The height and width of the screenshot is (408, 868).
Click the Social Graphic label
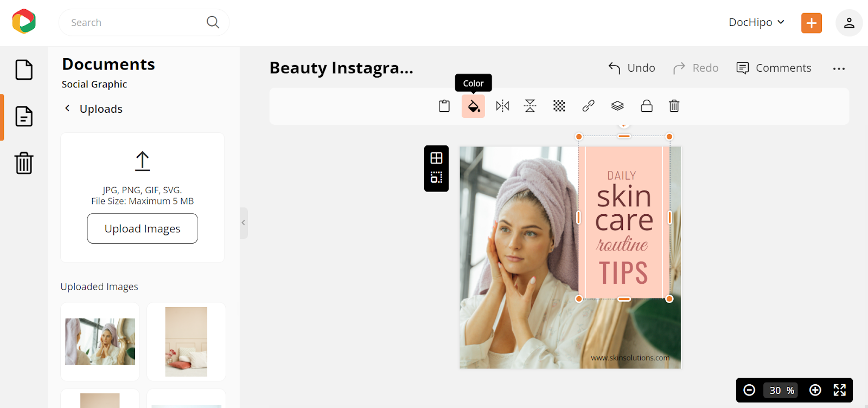click(x=94, y=84)
